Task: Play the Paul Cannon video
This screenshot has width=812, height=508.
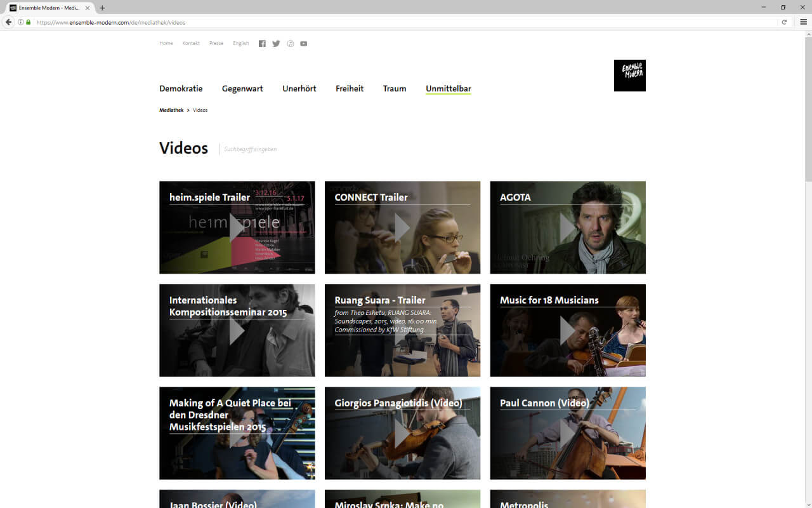Action: 568,433
